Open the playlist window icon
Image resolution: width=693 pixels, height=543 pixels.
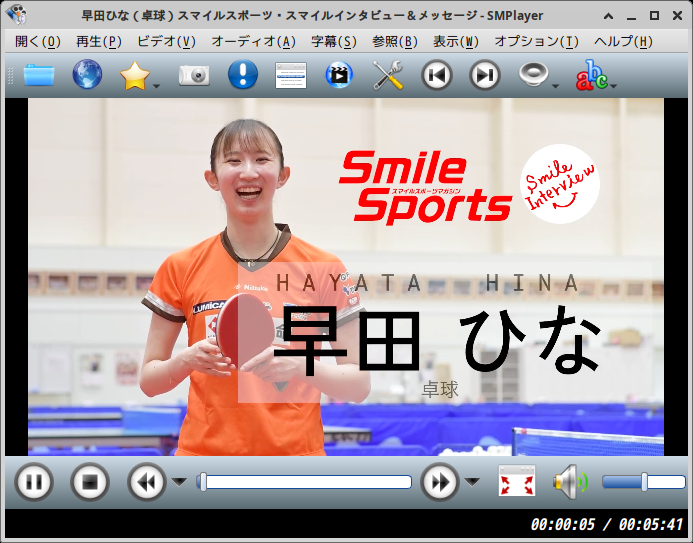tap(290, 76)
